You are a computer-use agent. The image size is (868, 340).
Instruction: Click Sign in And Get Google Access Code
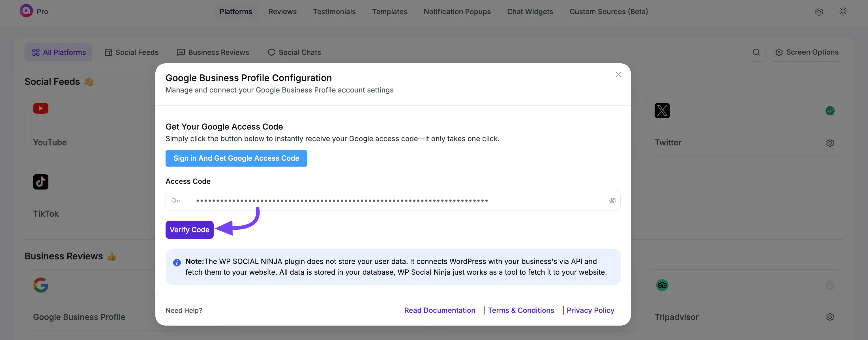click(x=236, y=158)
